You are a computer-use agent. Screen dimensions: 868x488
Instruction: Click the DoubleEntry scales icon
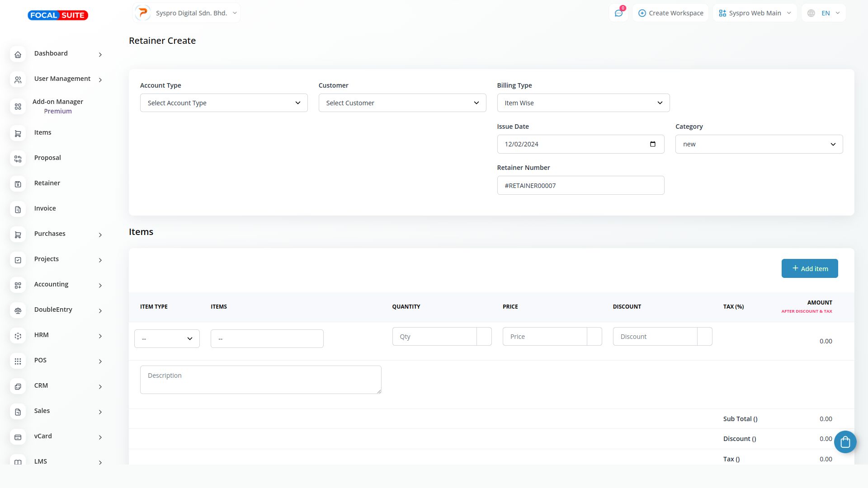pyautogui.click(x=18, y=310)
